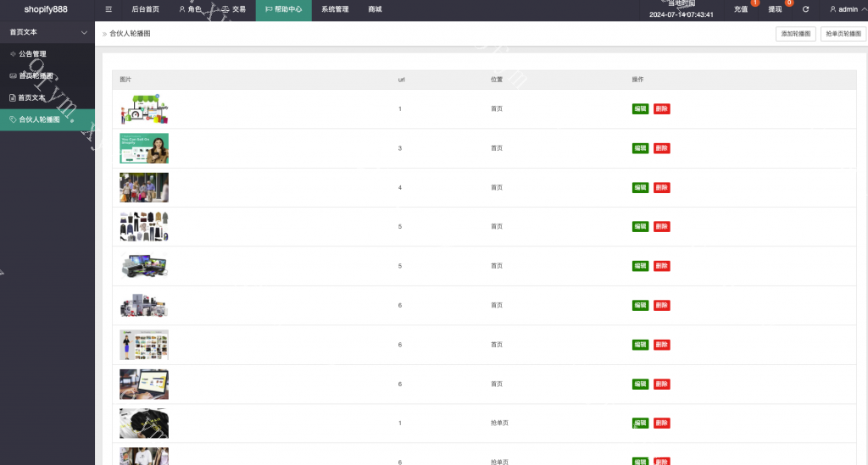This screenshot has width=868, height=465.
Task: Open the admin user dropdown
Action: 848,9
